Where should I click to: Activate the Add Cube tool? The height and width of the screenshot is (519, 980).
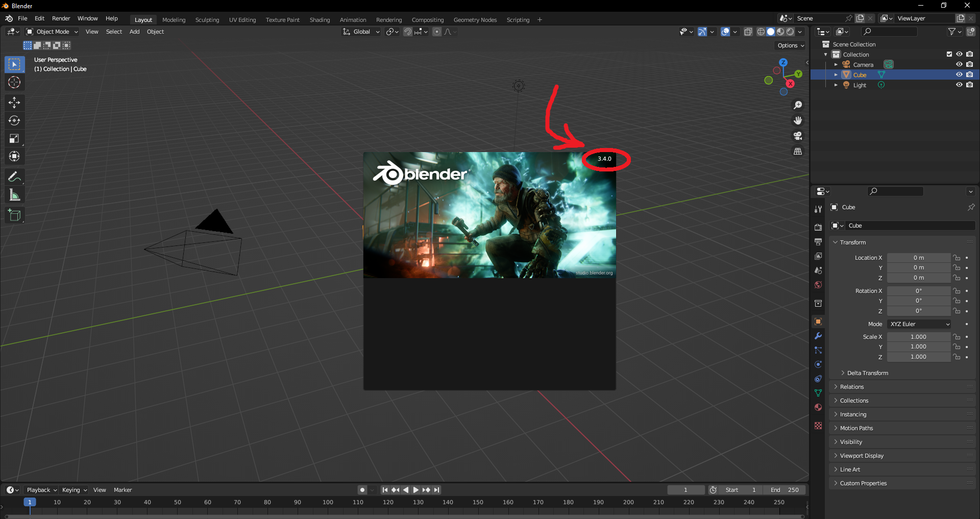coord(14,215)
